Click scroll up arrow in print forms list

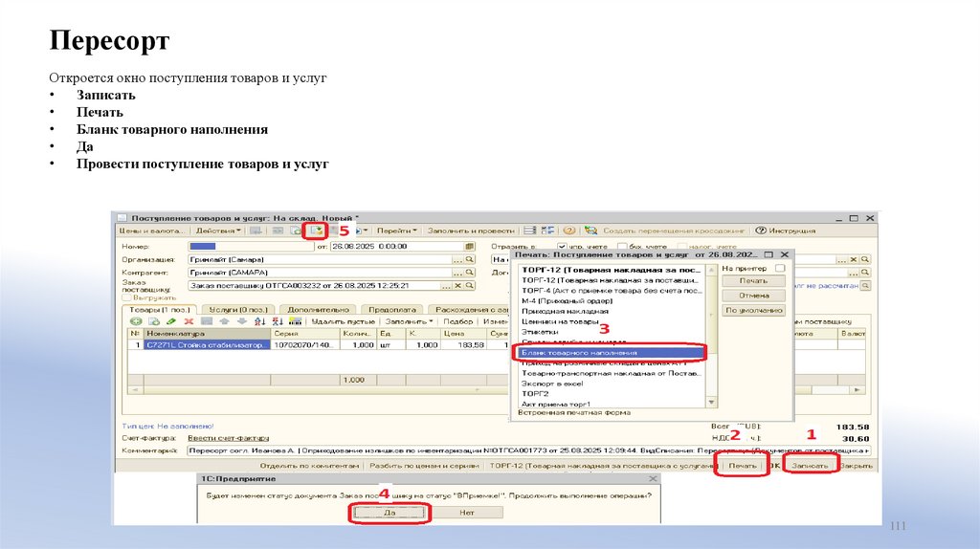click(x=711, y=270)
